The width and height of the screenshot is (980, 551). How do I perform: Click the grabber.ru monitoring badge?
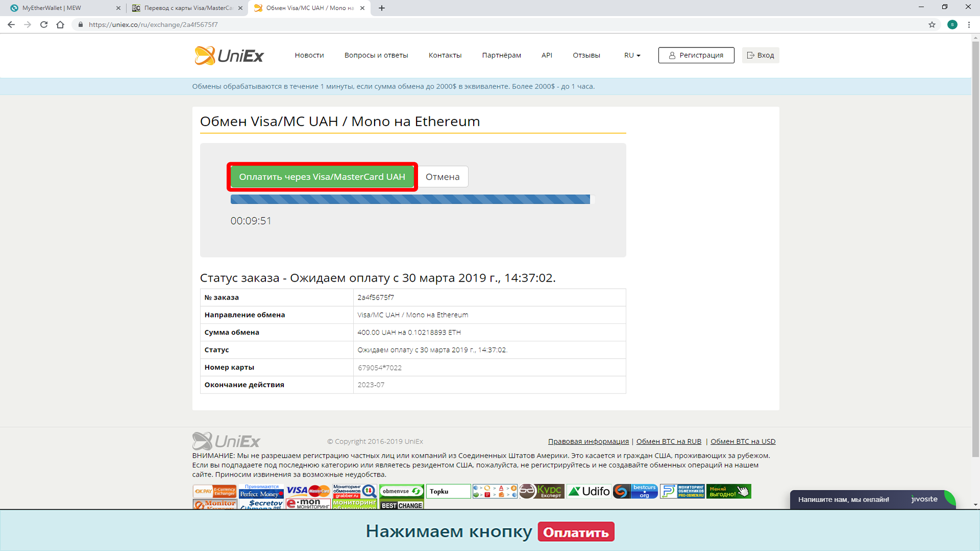point(355,491)
